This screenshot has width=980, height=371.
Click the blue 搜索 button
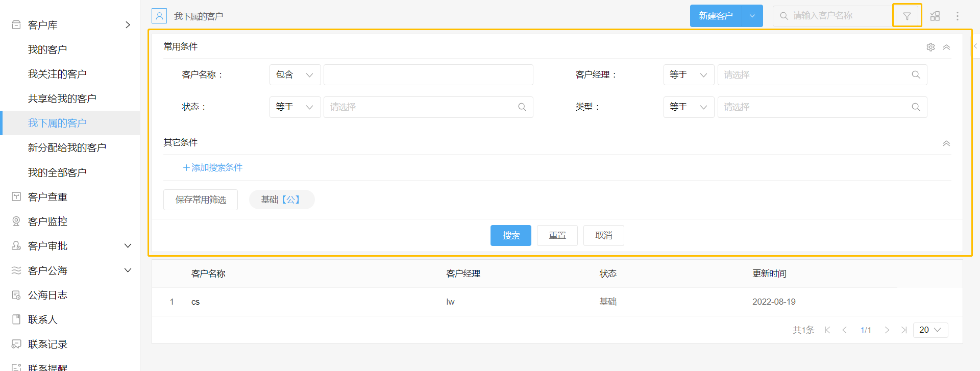(x=510, y=235)
